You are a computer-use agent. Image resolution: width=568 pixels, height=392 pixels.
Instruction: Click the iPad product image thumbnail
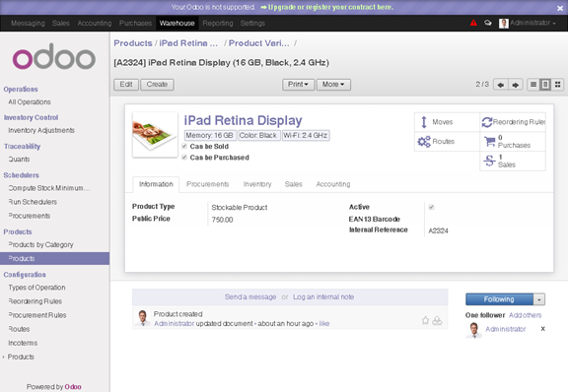pos(155,135)
